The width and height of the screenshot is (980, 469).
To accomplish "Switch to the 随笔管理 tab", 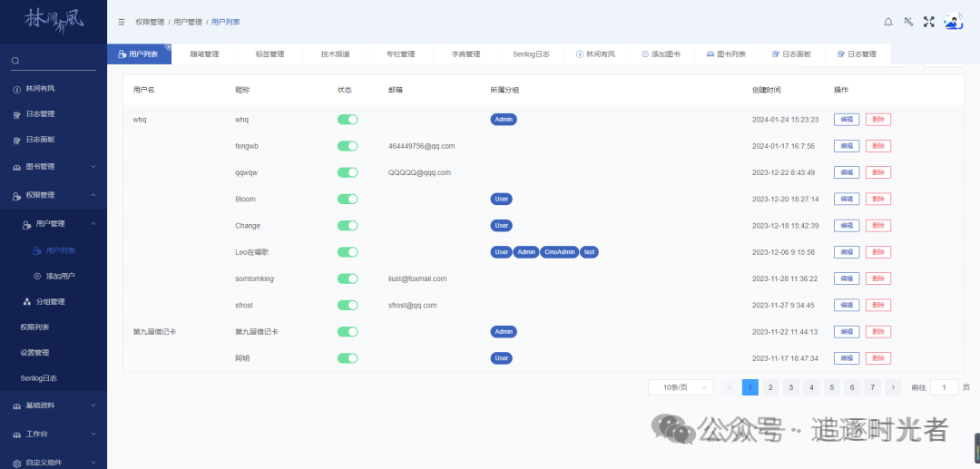I will pyautogui.click(x=204, y=54).
